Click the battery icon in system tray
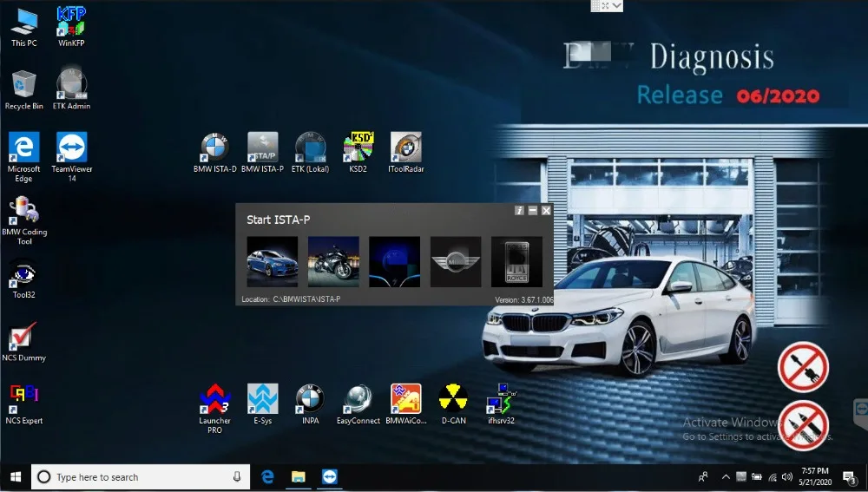Image resolution: width=868 pixels, height=492 pixels. 757,477
